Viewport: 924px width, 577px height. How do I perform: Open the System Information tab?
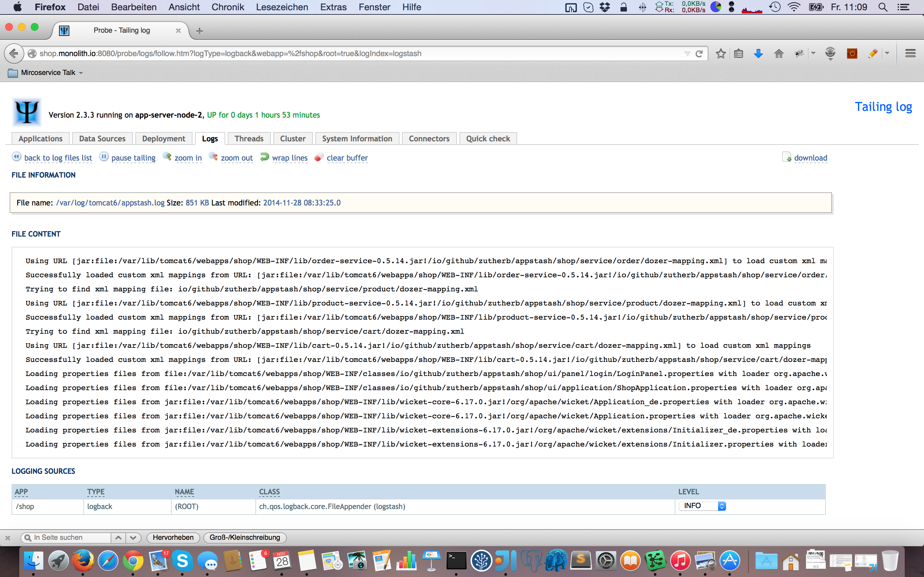(357, 138)
